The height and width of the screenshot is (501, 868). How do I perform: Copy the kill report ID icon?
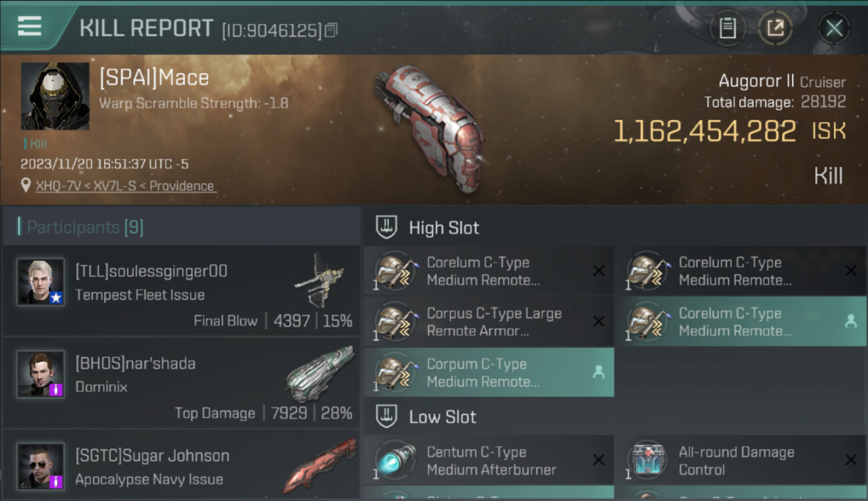coord(331,30)
